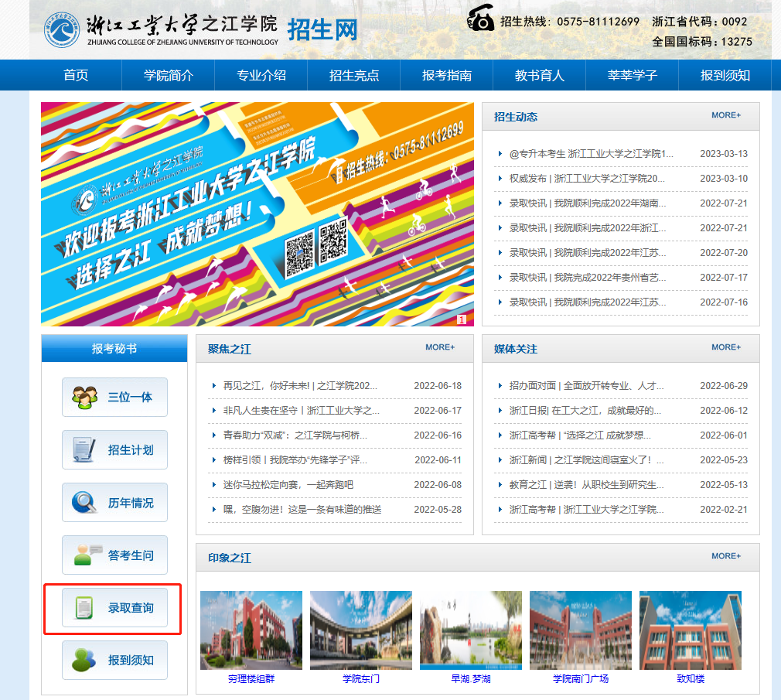Go to 报考指南 in navigation bar
The width and height of the screenshot is (781, 700).
pos(446,75)
